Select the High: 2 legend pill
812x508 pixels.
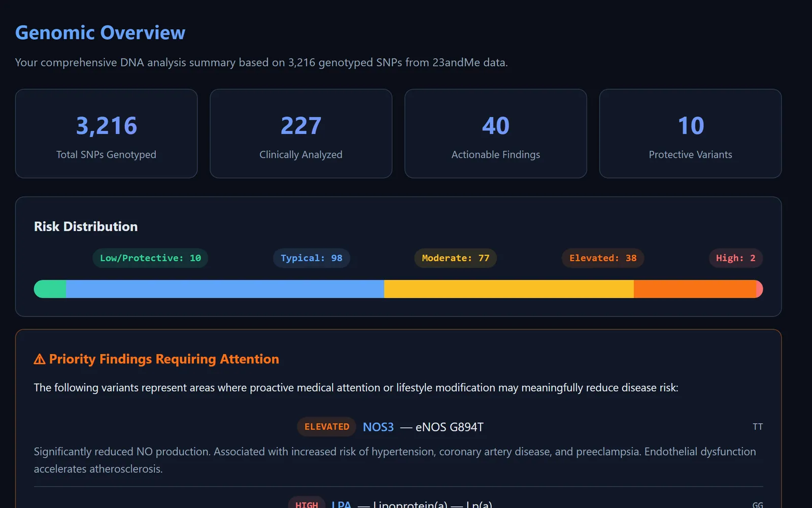coord(736,258)
